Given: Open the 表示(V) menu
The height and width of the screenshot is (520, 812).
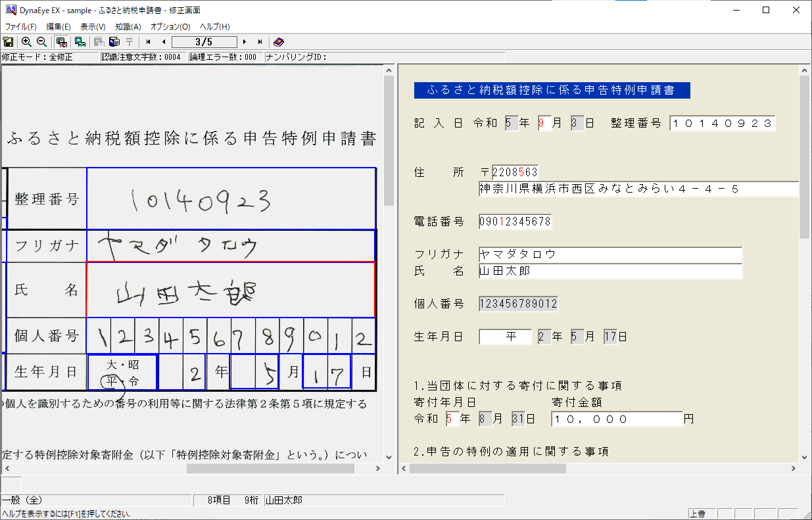Looking at the screenshot, I should point(93,27).
